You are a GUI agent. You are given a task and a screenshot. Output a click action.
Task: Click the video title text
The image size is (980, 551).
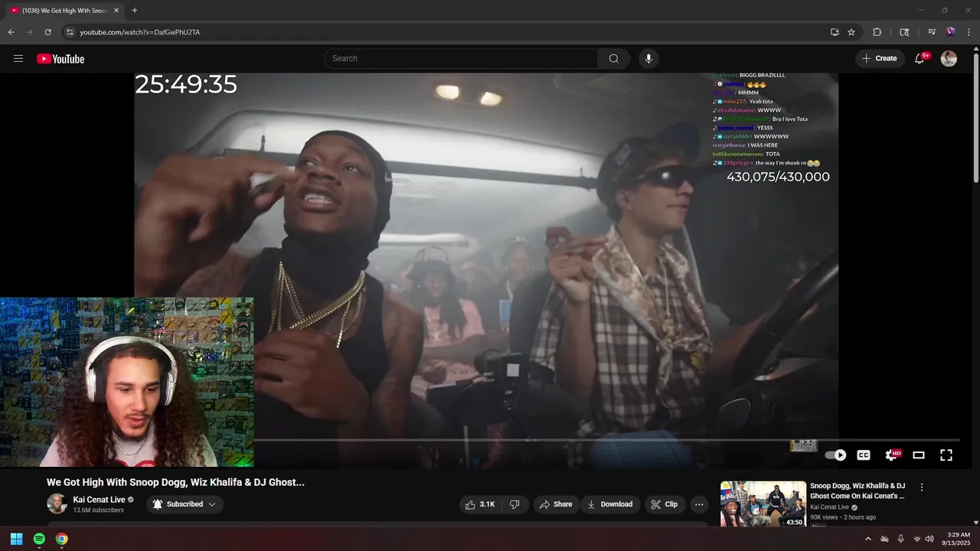(x=175, y=482)
